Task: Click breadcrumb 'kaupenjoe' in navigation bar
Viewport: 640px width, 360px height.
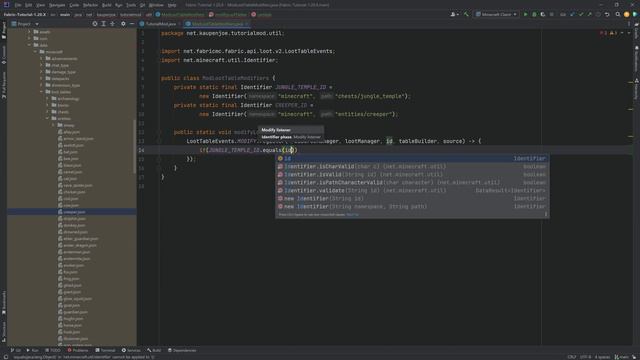Action: tap(106, 14)
